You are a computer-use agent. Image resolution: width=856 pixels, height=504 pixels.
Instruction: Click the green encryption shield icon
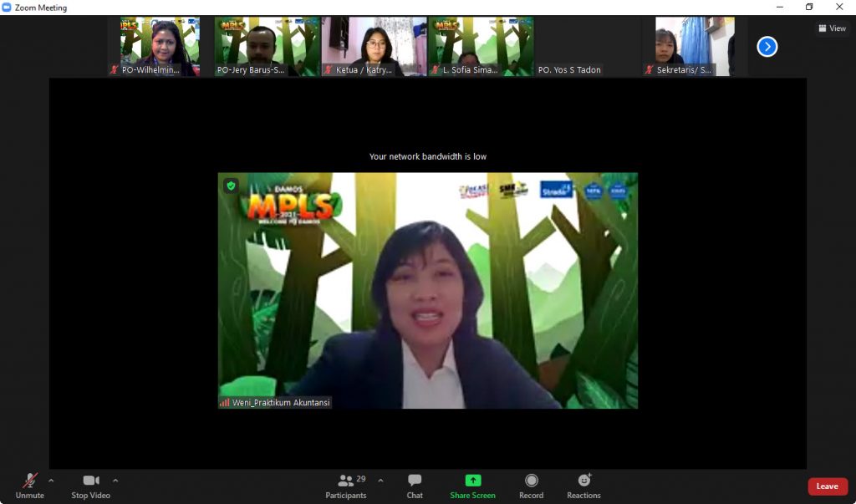pyautogui.click(x=231, y=186)
